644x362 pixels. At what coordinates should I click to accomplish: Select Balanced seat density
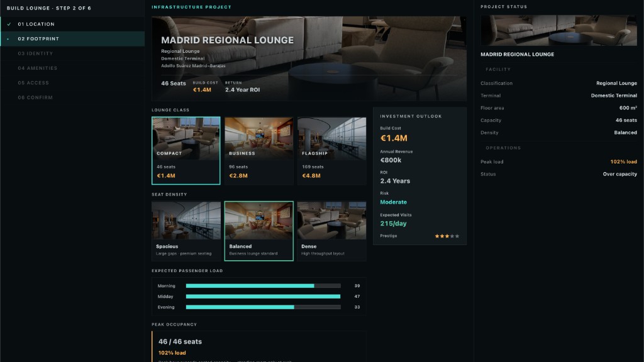coord(258,231)
